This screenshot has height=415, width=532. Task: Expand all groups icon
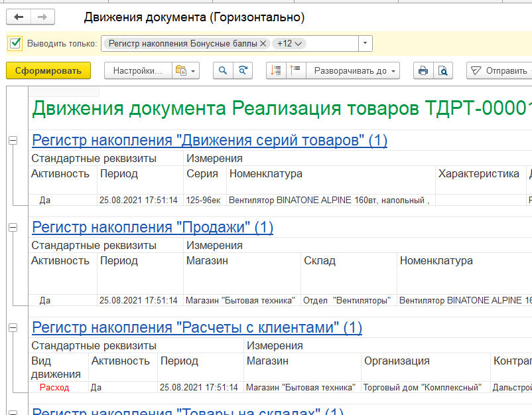point(296,70)
